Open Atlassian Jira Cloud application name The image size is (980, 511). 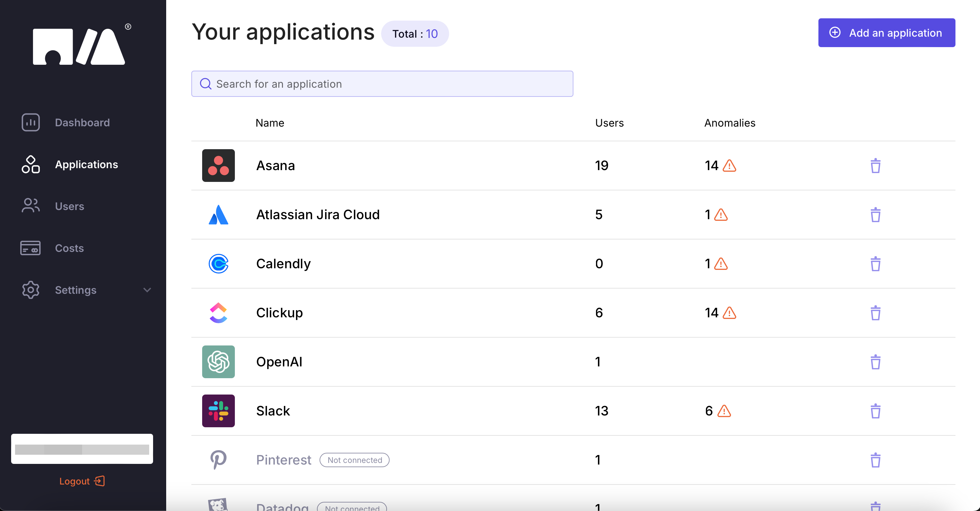click(318, 215)
